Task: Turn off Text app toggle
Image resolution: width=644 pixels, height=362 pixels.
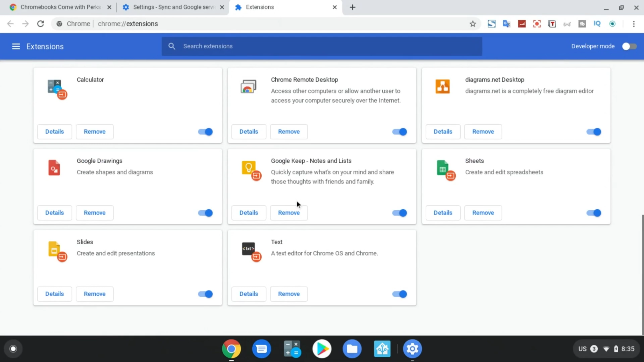Action: 399,294
